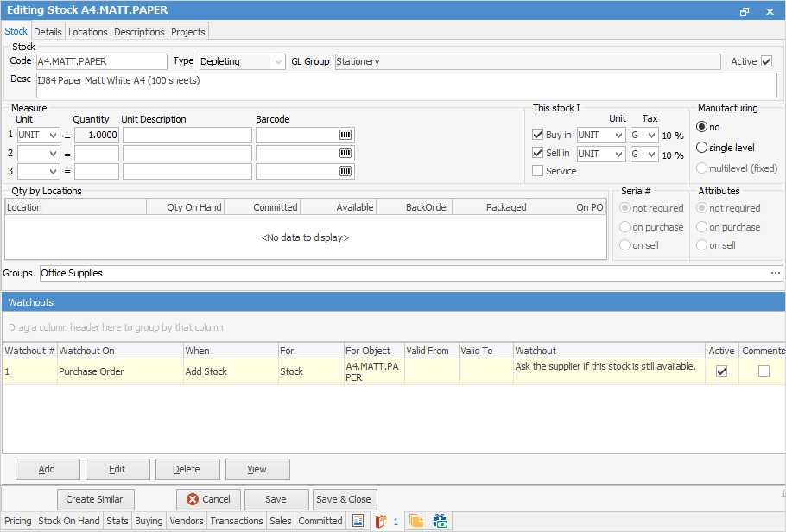Viewport: 786px width, 532px height.
Task: Open the document notes icon tab
Action: (358, 521)
